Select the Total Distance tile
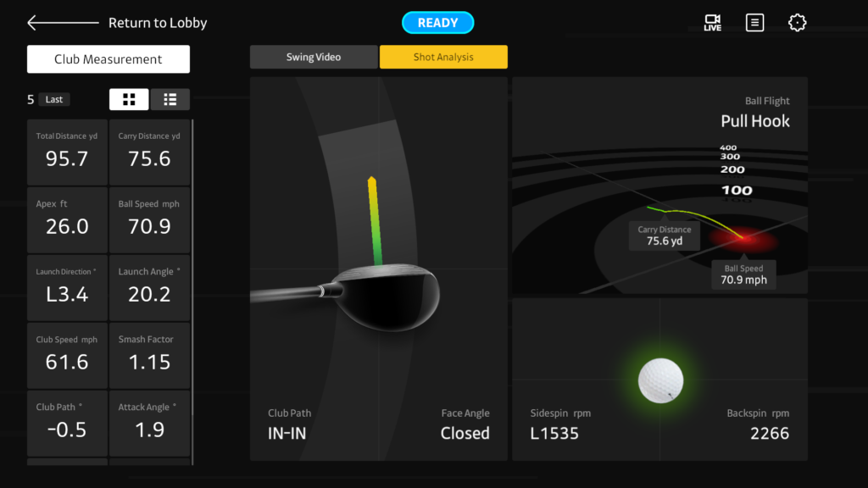Image resolution: width=868 pixels, height=488 pixels. [x=67, y=152]
